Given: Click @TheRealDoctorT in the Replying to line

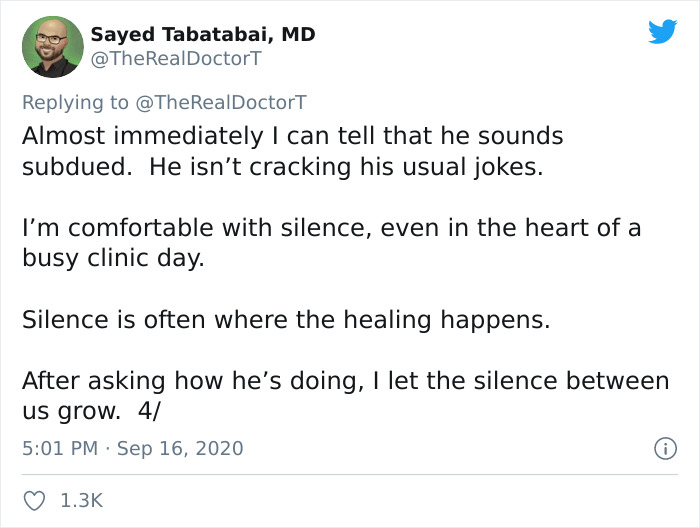Looking at the screenshot, I should (222, 102).
